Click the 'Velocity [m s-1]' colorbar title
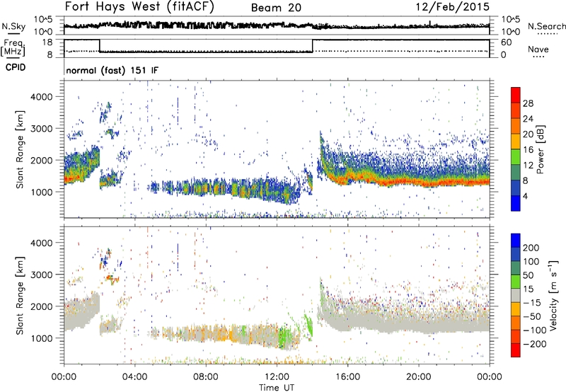Viewport: 566px width, 392px height. tap(554, 295)
